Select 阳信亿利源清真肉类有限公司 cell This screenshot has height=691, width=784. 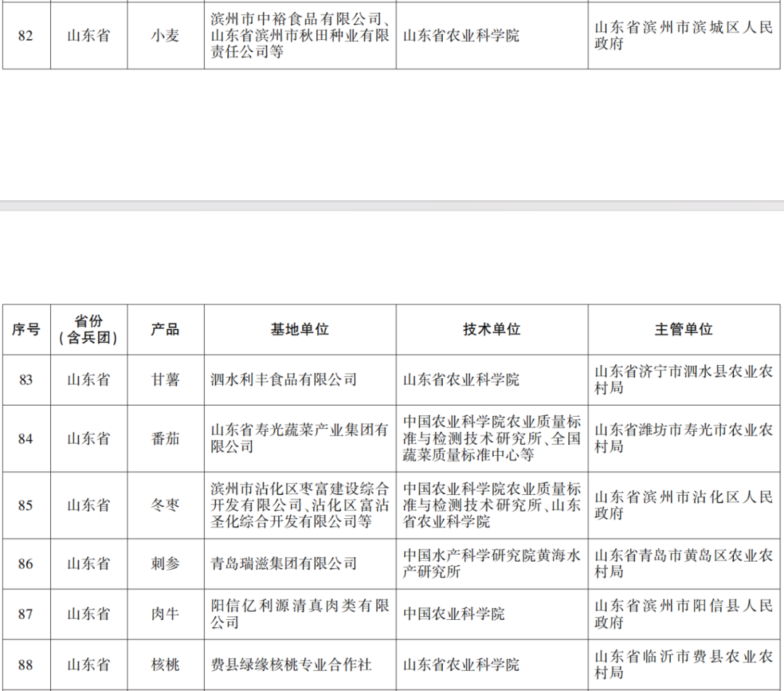pyautogui.click(x=300, y=614)
